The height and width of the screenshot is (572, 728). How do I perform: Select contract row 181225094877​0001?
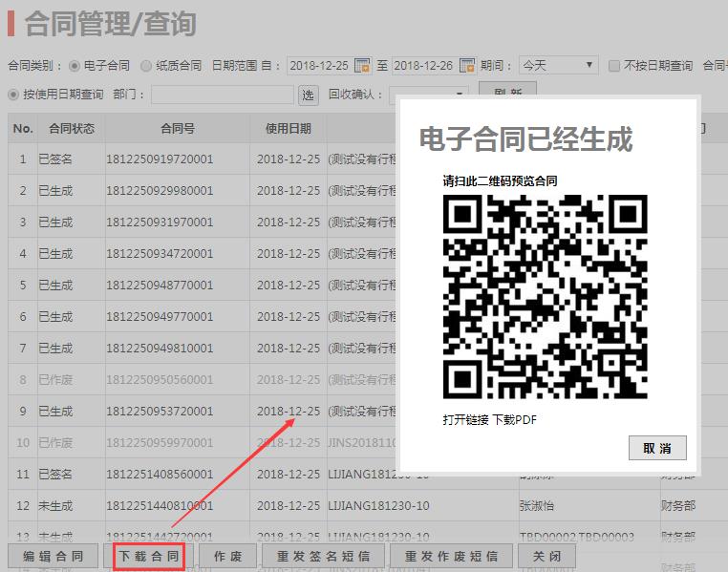pyautogui.click(x=160, y=286)
